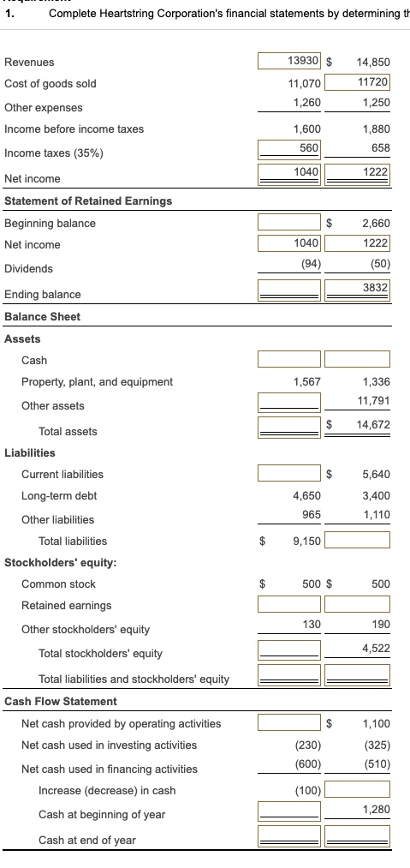This screenshot has width=410, height=868.
Task: Click the empty Beginning balance input field
Action: (x=289, y=223)
